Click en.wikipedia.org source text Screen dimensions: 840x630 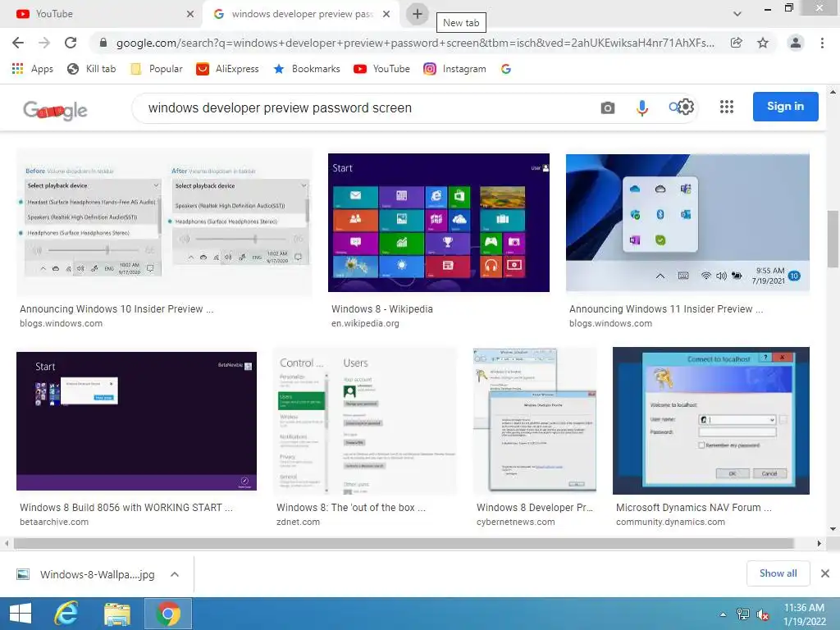(365, 323)
